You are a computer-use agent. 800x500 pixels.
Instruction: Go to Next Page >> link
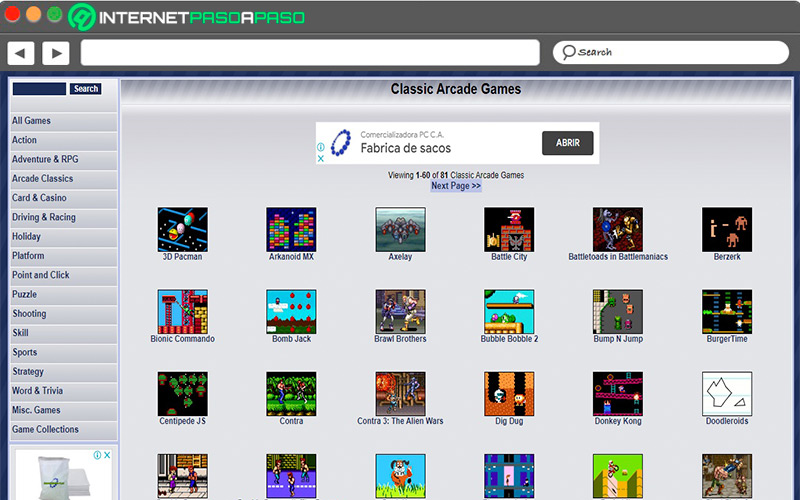[x=456, y=186]
